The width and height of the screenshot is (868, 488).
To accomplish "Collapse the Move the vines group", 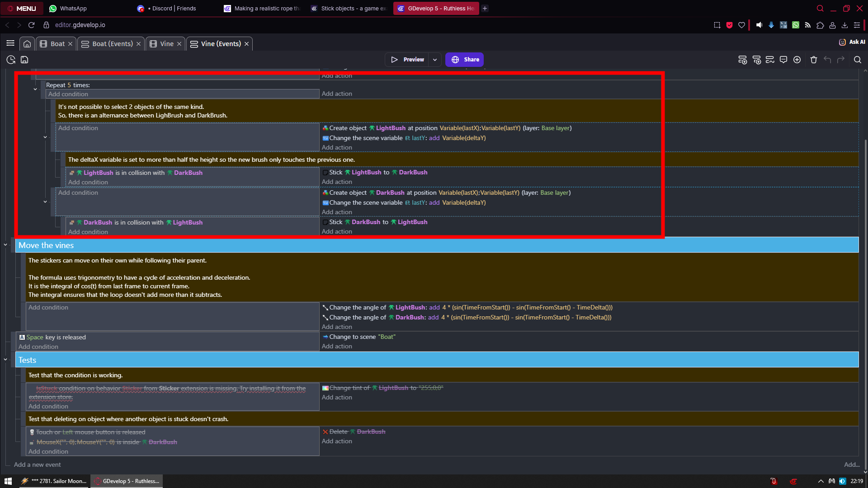I will click(x=5, y=245).
